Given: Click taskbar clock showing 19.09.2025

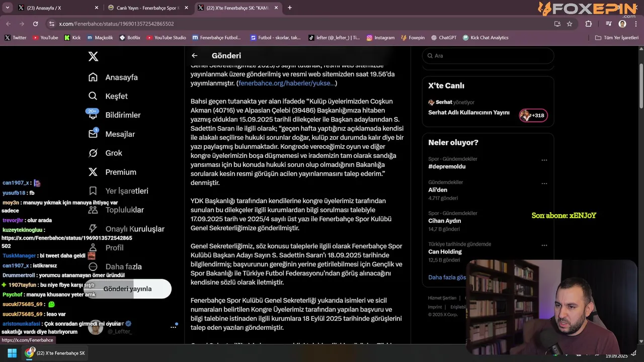Looking at the screenshot, I should tap(616, 355).
